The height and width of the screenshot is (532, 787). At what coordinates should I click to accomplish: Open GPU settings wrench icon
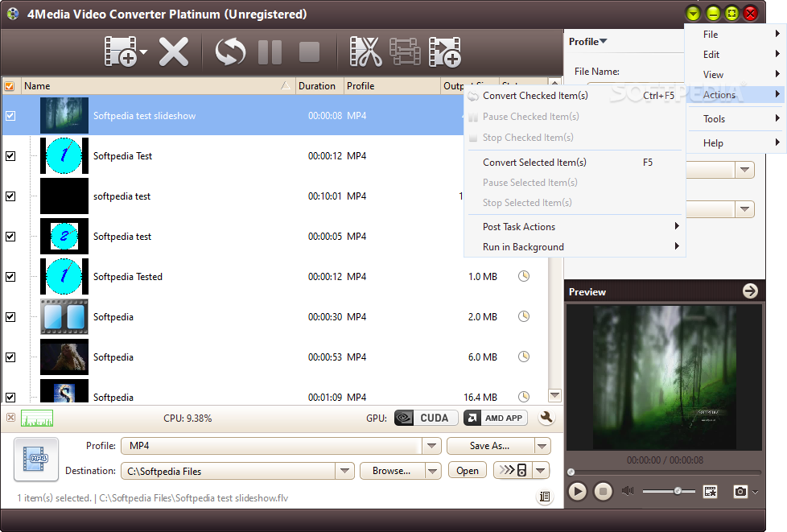click(546, 417)
